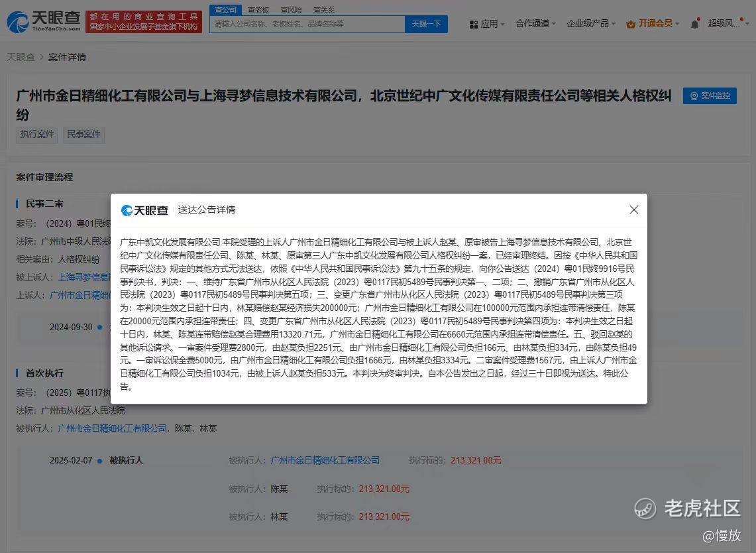Switch to the 查公司 search tab
This screenshot has height=553, width=756.
click(x=225, y=10)
